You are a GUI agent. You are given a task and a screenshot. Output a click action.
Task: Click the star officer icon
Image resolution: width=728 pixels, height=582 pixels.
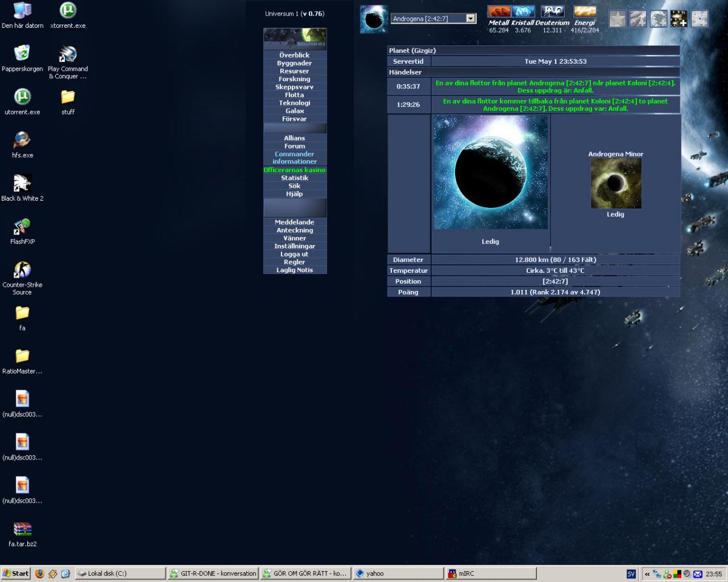tap(617, 19)
